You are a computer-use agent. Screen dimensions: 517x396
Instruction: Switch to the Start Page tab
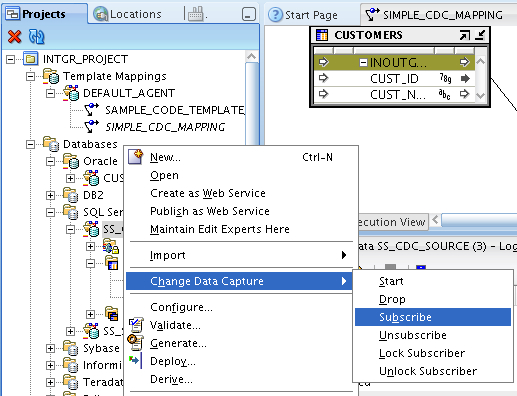303,15
